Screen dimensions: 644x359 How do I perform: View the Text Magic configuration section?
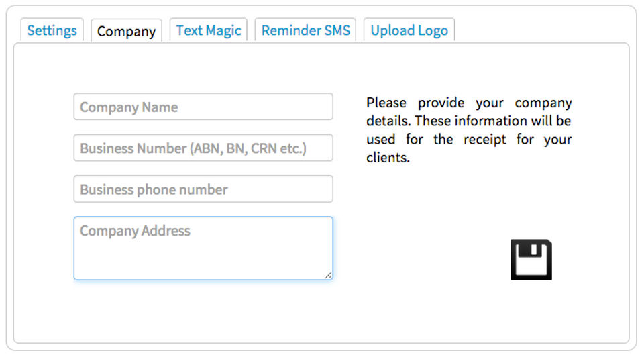[208, 30]
